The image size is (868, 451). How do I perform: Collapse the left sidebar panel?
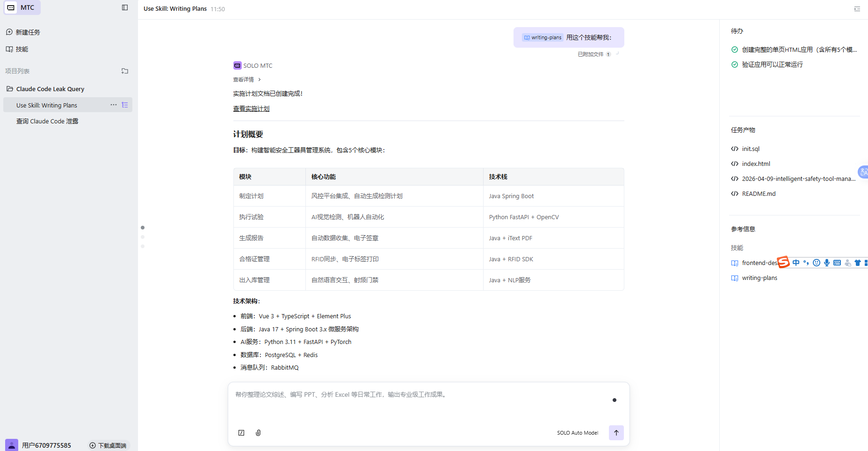pyautogui.click(x=125, y=7)
